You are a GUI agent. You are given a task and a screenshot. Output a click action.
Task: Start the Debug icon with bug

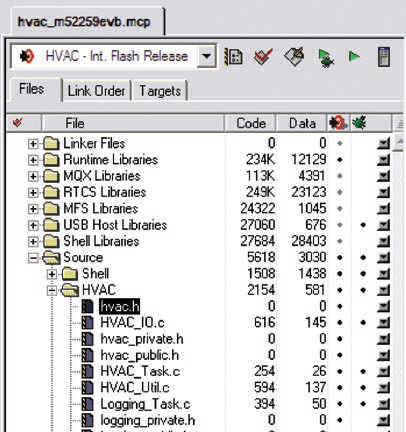pyautogui.click(x=326, y=58)
